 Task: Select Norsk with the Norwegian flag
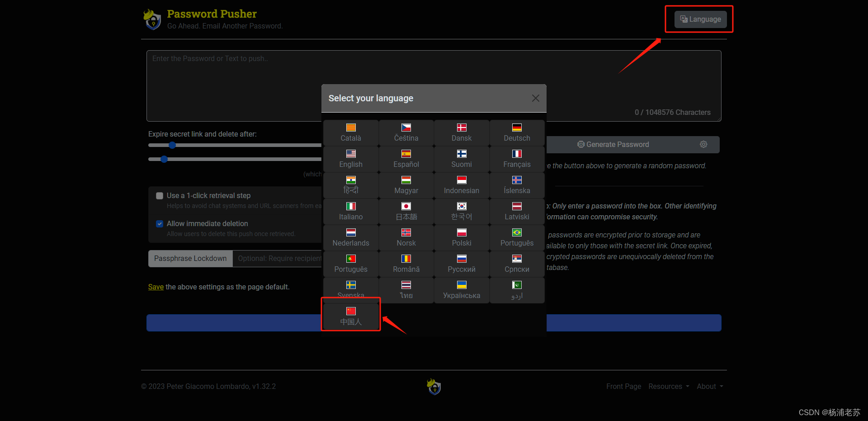(x=406, y=238)
